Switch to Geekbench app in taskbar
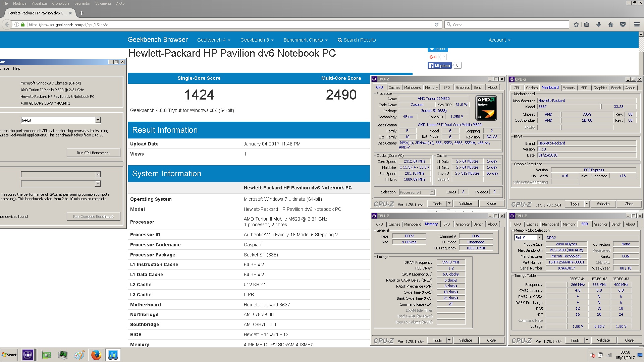644x362 pixels. tap(113, 355)
